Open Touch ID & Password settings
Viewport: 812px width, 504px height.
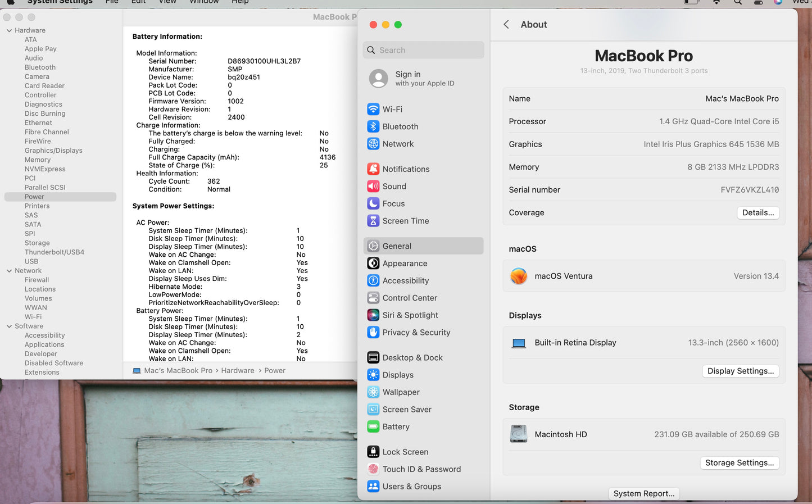pos(421,469)
